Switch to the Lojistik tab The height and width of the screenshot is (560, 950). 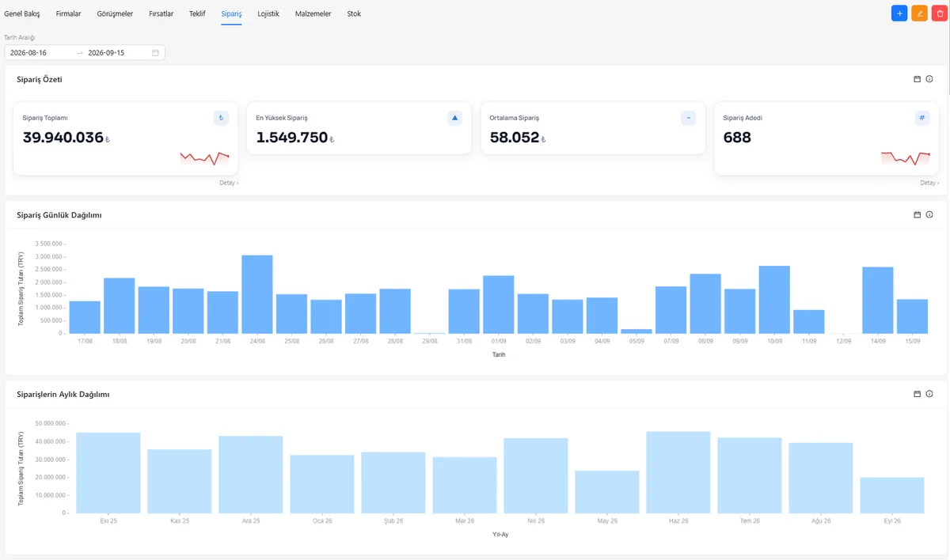(268, 14)
